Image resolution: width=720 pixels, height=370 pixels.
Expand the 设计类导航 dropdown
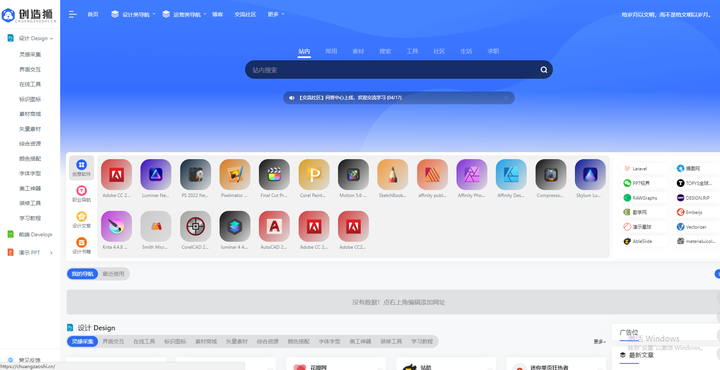133,14
